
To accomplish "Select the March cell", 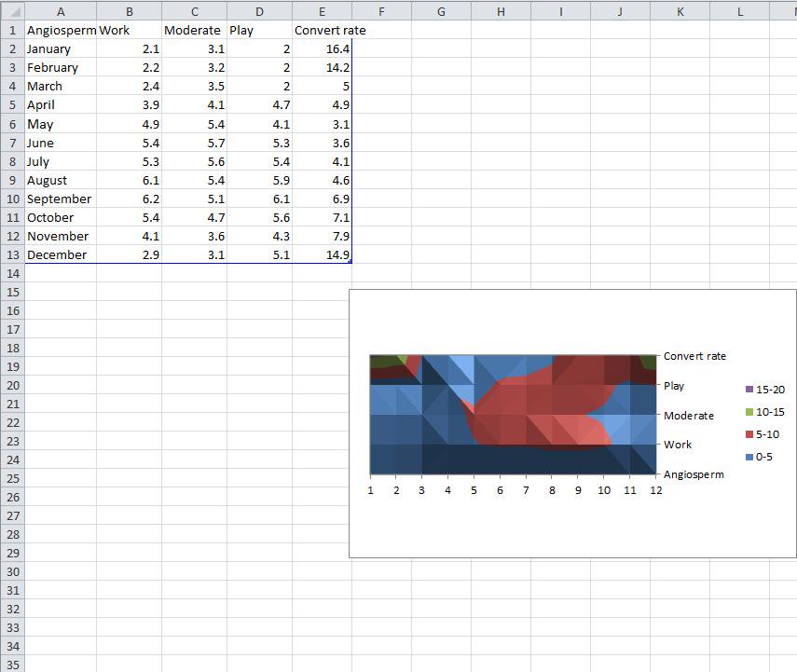I will pyautogui.click(x=61, y=86).
